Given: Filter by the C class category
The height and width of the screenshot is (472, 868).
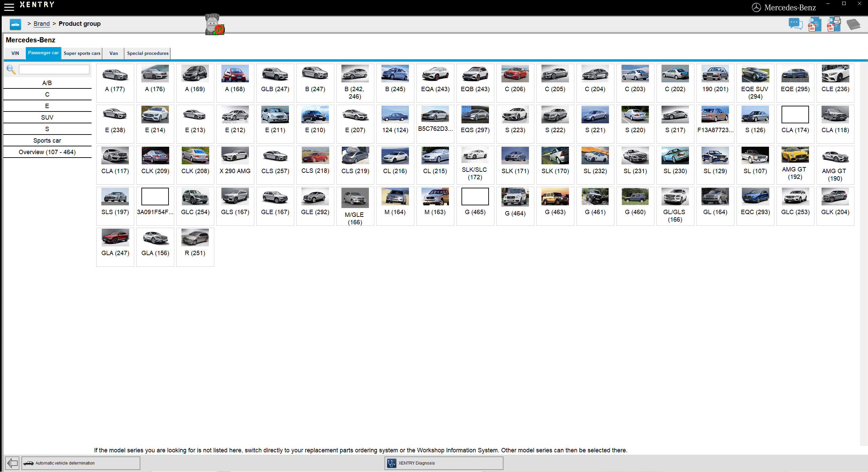Looking at the screenshot, I should 47,95.
